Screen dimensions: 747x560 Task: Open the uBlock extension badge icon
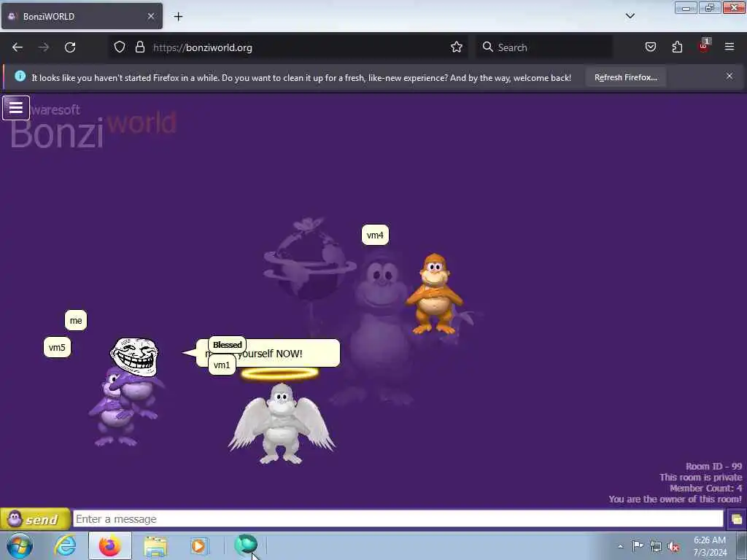coord(704,46)
